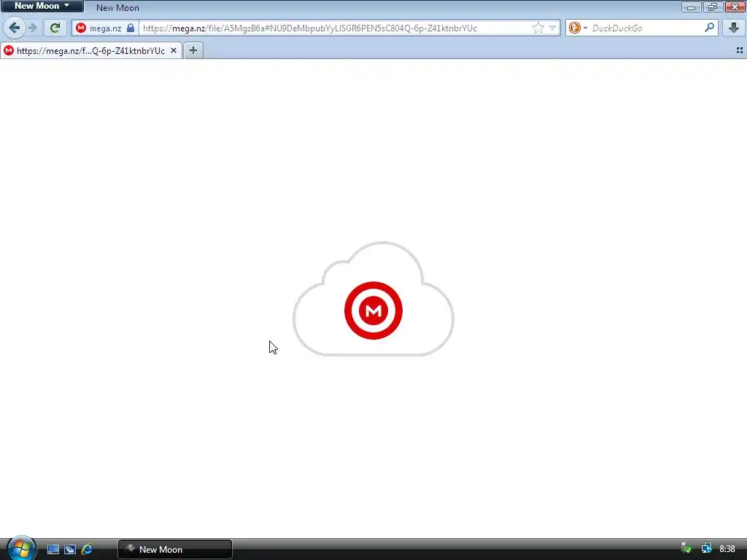
Task: Show the tab groups icon
Action: pos(740,50)
